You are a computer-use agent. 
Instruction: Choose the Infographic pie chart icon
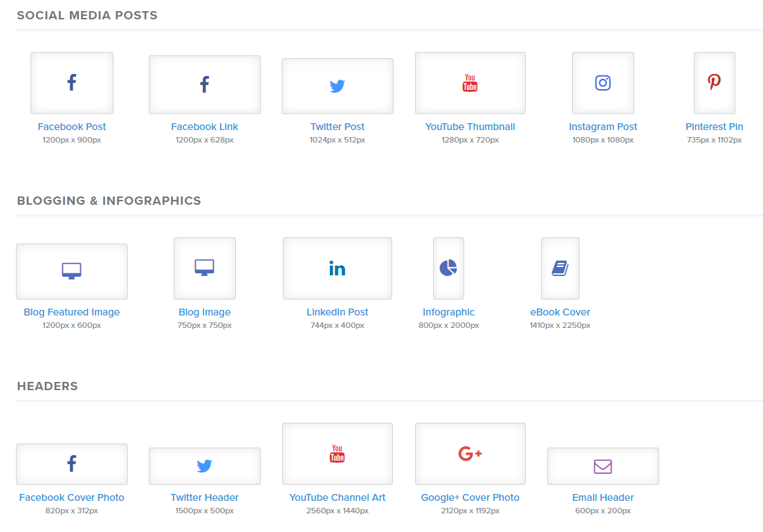[x=448, y=268]
